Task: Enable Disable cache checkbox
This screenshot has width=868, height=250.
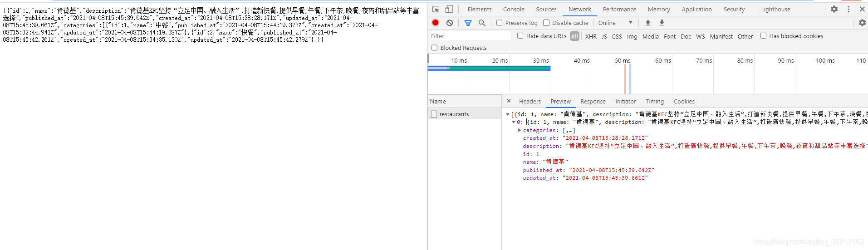Action: pyautogui.click(x=546, y=23)
